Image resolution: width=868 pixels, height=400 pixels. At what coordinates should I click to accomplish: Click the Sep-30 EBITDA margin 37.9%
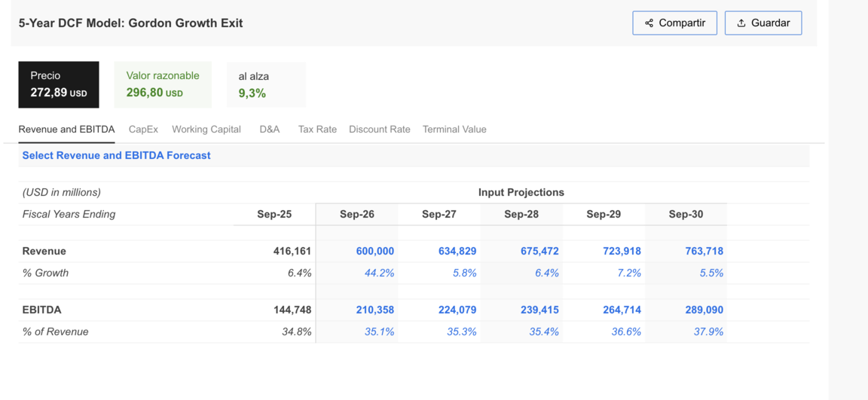pos(708,332)
